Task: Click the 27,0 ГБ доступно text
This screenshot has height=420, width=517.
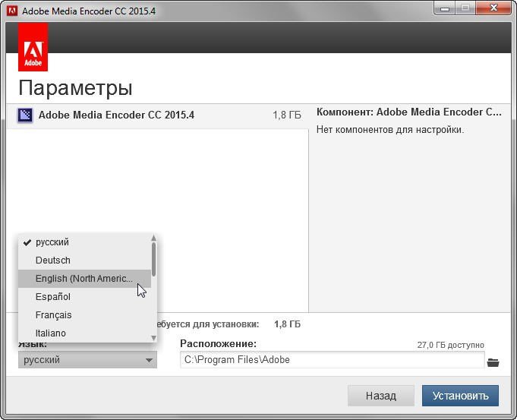Action: 450,345
